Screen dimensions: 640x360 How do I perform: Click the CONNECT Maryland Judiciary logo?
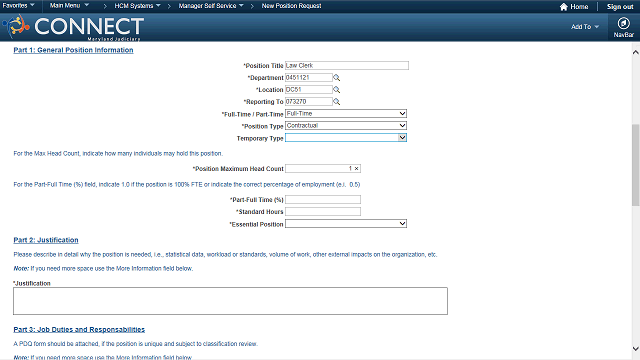[73, 27]
